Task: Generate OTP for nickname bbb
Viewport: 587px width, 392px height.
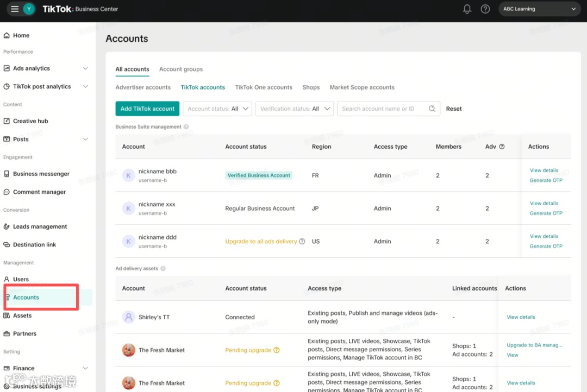Action: 546,180
